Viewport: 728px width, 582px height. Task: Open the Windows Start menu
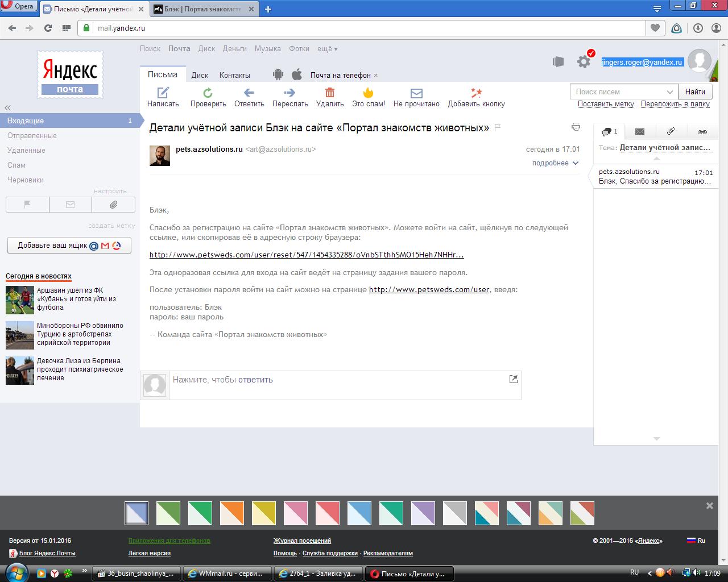click(15, 572)
